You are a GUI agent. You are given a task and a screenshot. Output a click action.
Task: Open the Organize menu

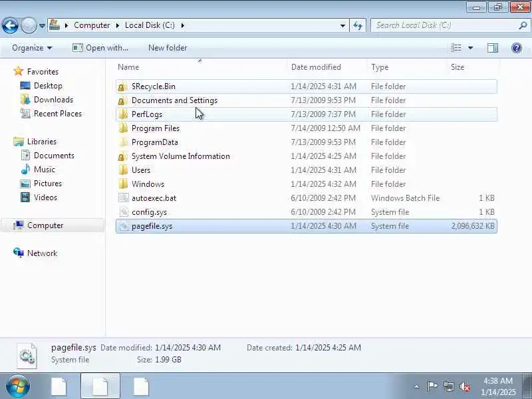coord(32,48)
